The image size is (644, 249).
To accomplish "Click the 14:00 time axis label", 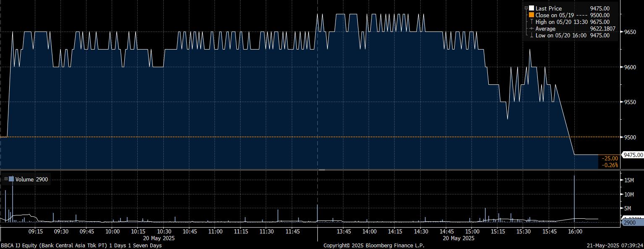I will 369,231.
